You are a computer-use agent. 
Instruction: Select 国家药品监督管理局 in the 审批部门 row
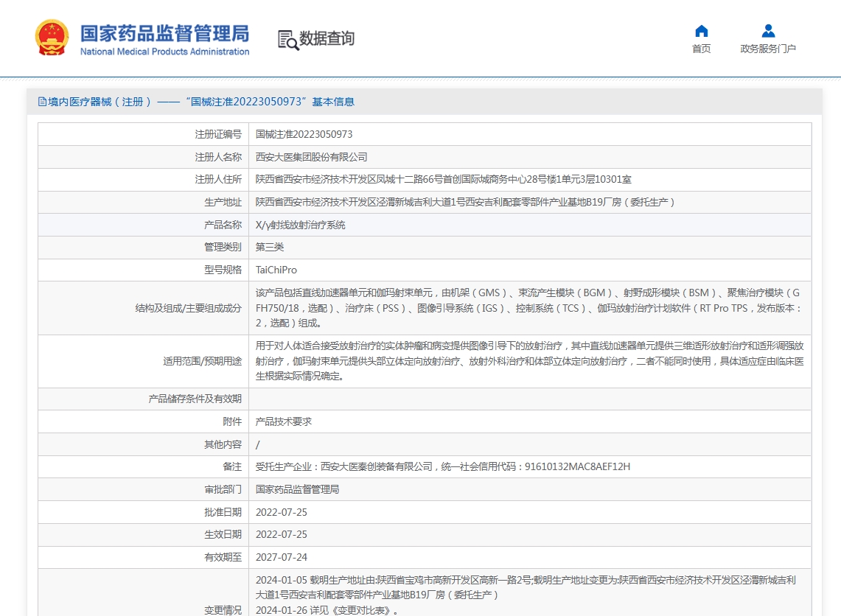click(x=297, y=489)
